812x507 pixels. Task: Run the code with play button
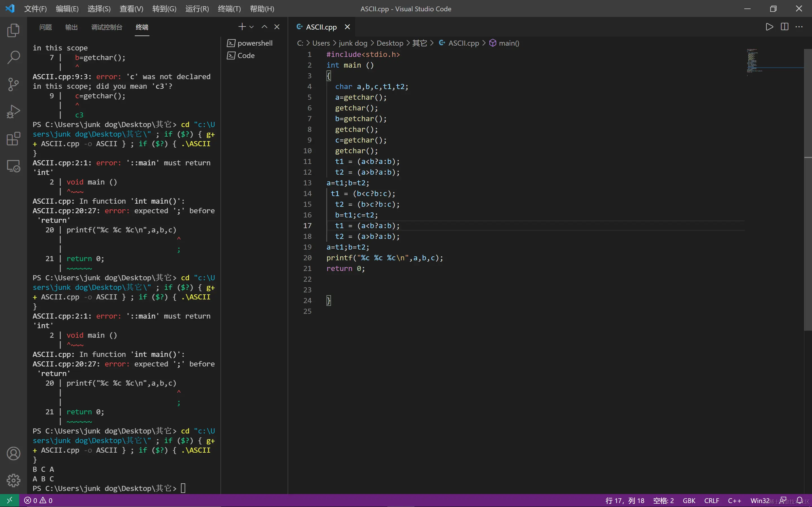pyautogui.click(x=769, y=27)
